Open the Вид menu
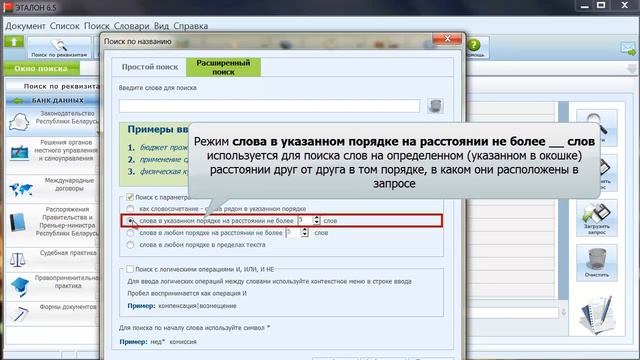The image size is (640, 360). [x=161, y=26]
